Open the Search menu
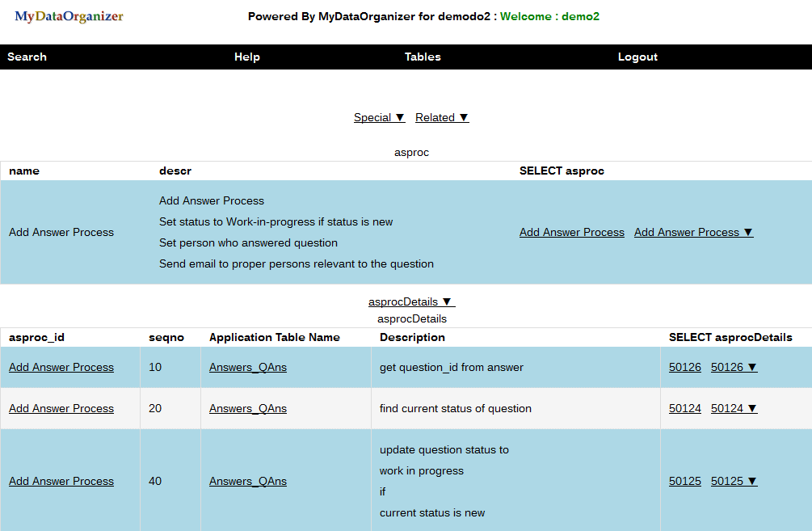Viewport: 812px width, 531px height. [27, 57]
